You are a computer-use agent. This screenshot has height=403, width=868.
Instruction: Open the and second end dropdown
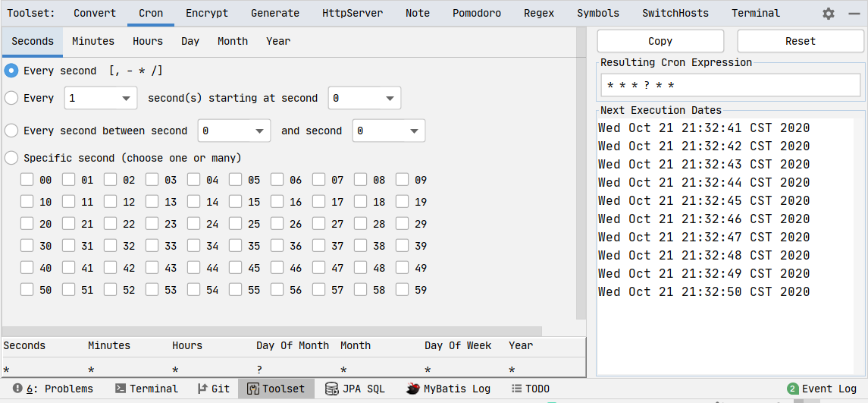[389, 131]
